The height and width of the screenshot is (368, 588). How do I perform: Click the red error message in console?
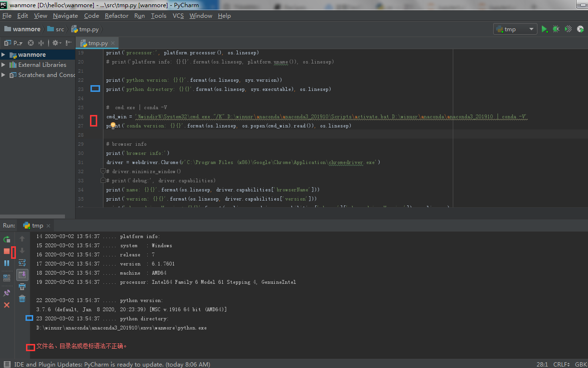coord(82,346)
